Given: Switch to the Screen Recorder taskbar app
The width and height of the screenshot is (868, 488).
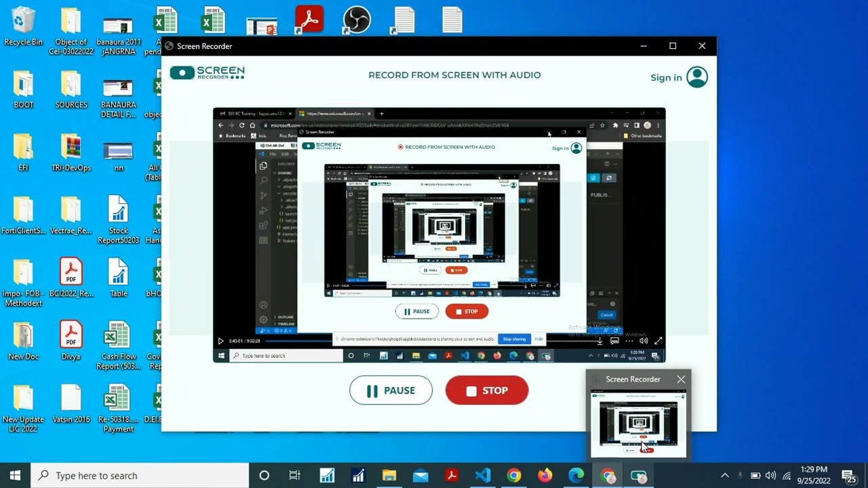Looking at the screenshot, I should click(639, 476).
